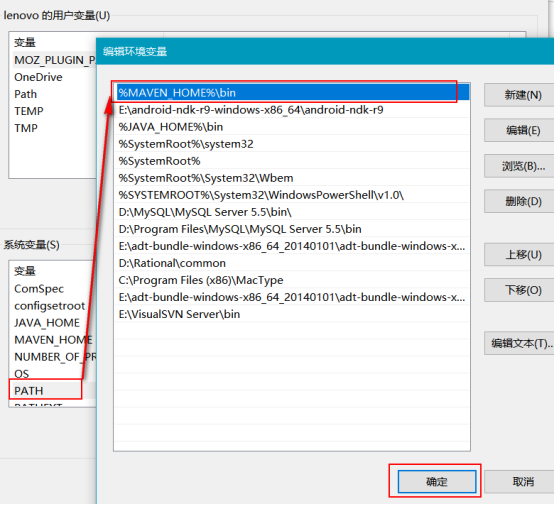
Task: Click the 编辑文本(T) button
Action: 519,343
